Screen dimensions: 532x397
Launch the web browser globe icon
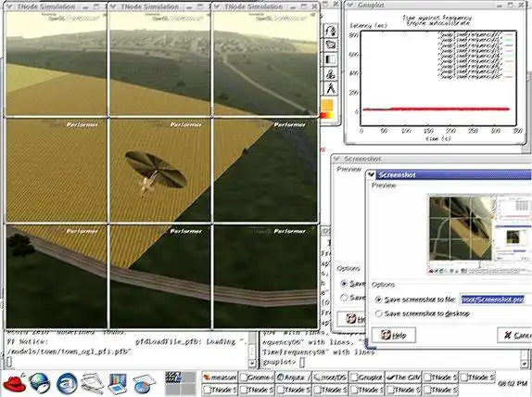pos(39,383)
